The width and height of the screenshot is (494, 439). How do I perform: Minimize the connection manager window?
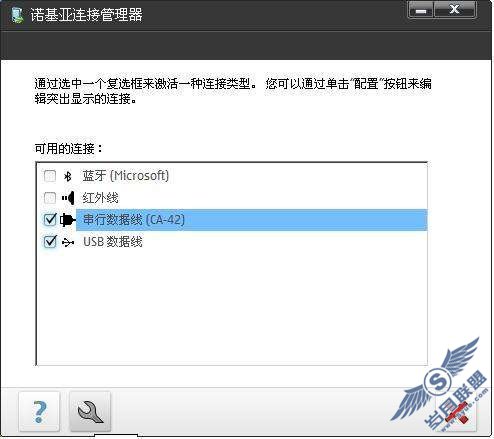click(421, 10)
